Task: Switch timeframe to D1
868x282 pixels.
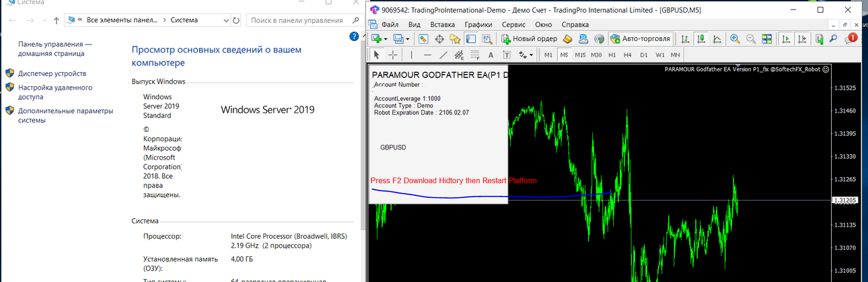Action: 643,55
